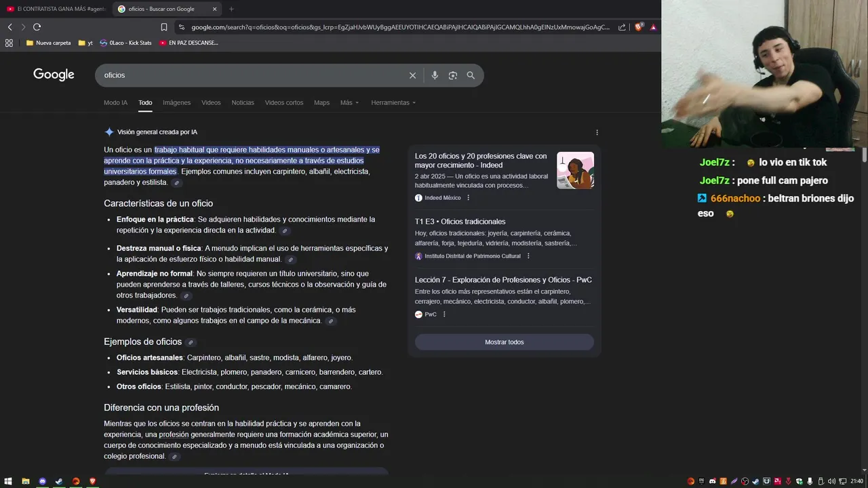Open source link chip after 'estilista'
Image resolution: width=868 pixels, height=488 pixels.
[177, 183]
